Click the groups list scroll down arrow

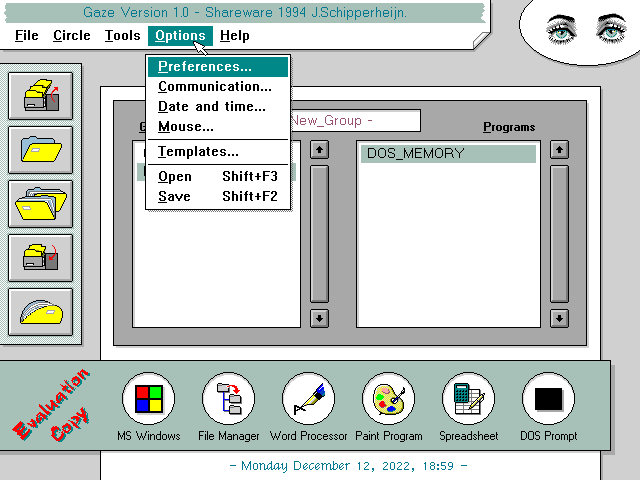click(x=319, y=318)
